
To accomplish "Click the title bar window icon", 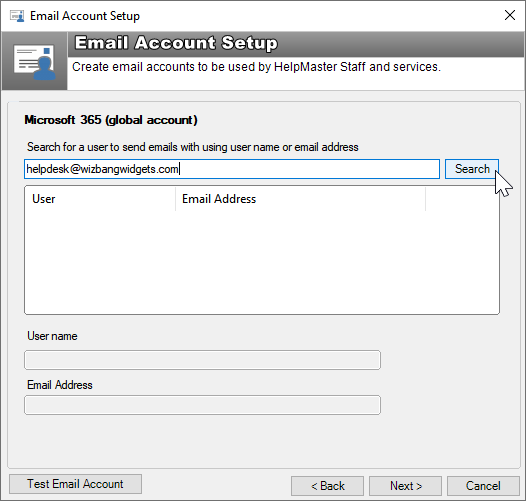I will pos(17,16).
